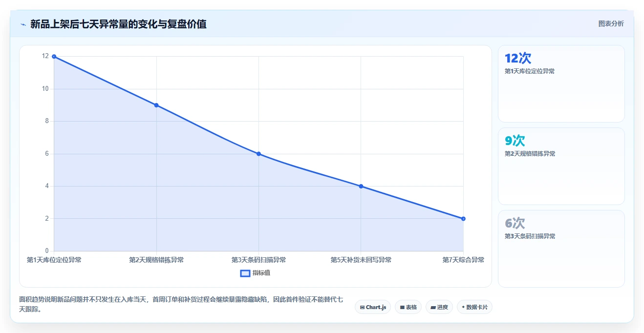Select the 表格 tag chip
The width and height of the screenshot is (644, 333).
pyautogui.click(x=408, y=307)
